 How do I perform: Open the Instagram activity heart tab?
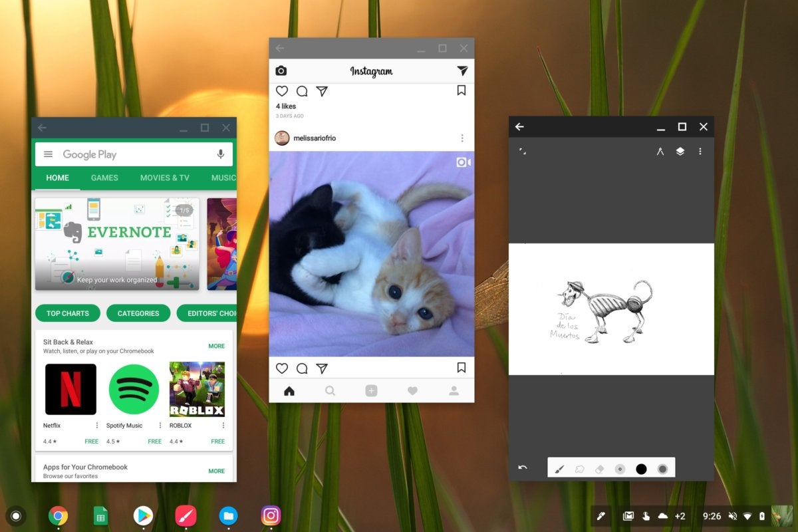(412, 391)
